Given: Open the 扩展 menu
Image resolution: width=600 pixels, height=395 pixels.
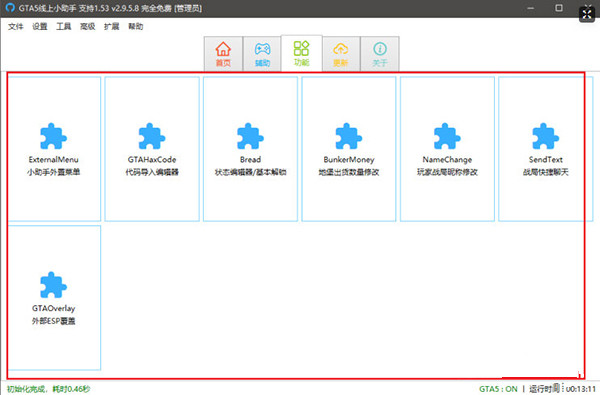Looking at the screenshot, I should pos(111,26).
